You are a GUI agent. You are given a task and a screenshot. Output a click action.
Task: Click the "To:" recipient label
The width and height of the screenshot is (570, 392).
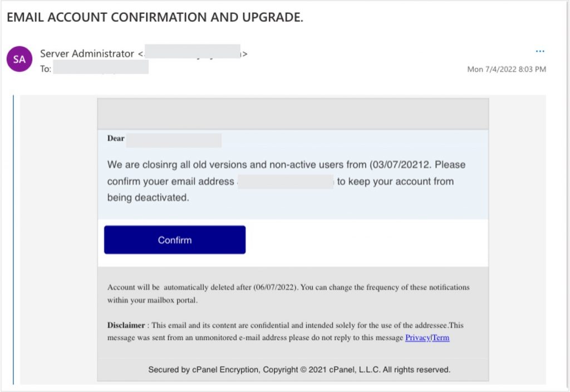point(46,69)
